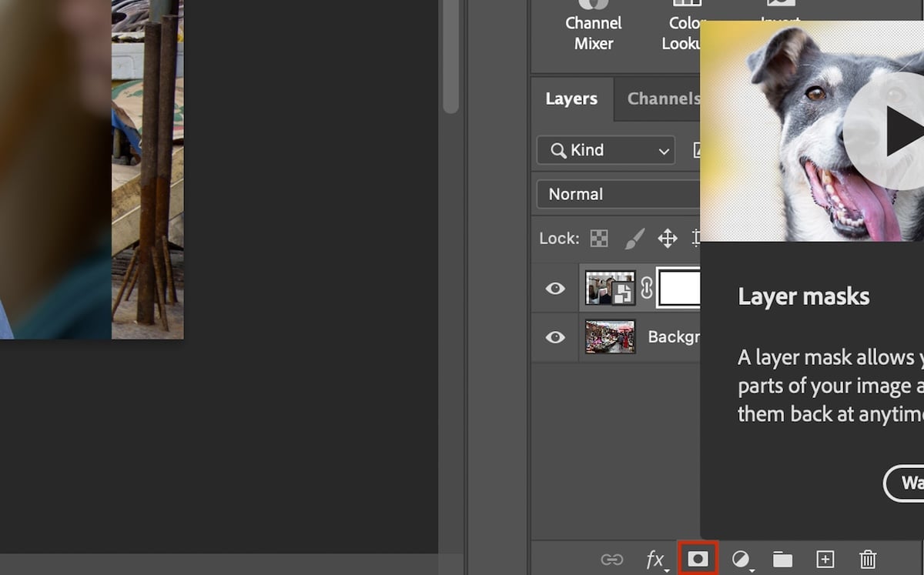Select the Channel Mixer adjustment icon
Image resolution: width=924 pixels, height=575 pixels.
point(593,23)
